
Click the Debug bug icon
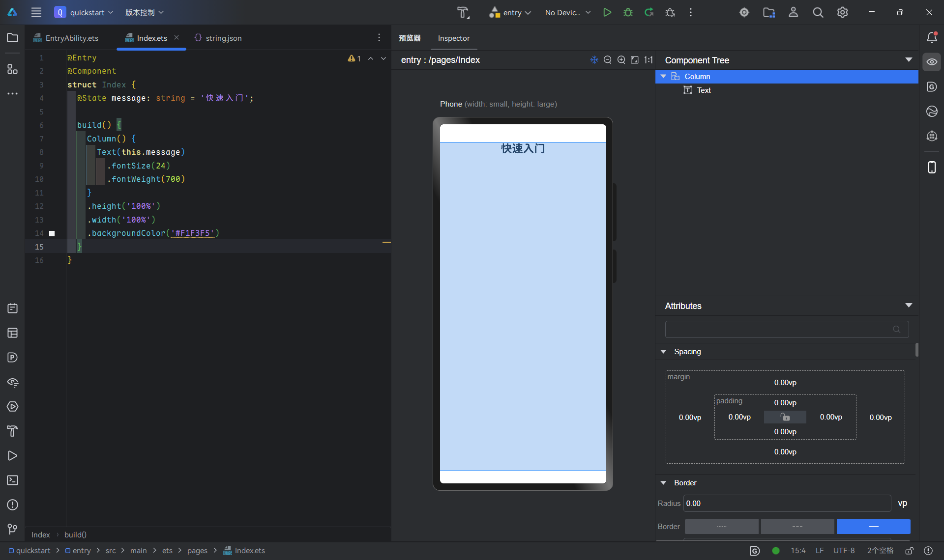[628, 12]
